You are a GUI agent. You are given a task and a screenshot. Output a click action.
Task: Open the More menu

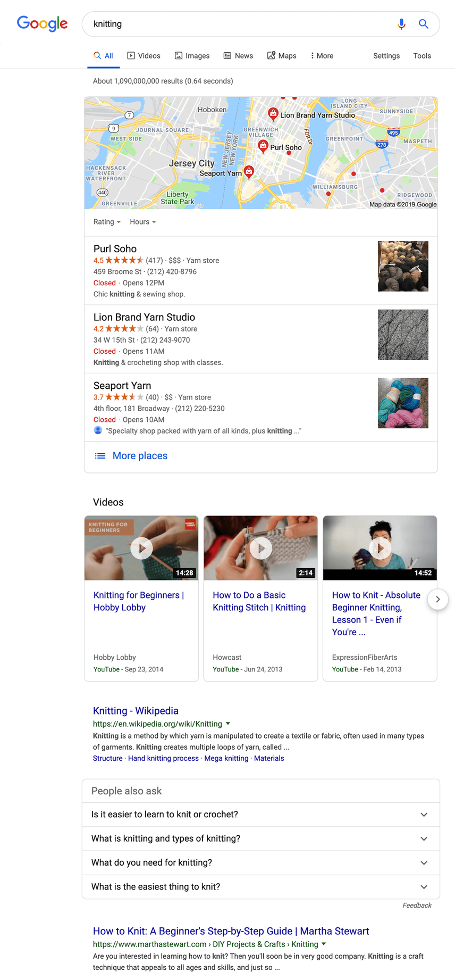pyautogui.click(x=322, y=56)
